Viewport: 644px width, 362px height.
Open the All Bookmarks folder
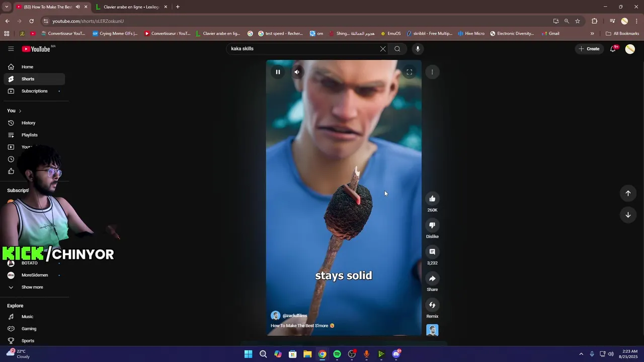click(622, 34)
